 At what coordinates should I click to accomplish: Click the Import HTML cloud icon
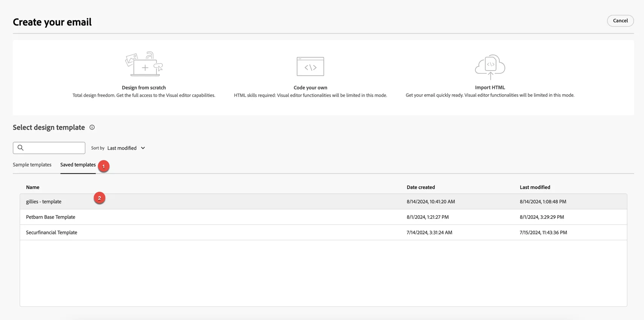(490, 67)
